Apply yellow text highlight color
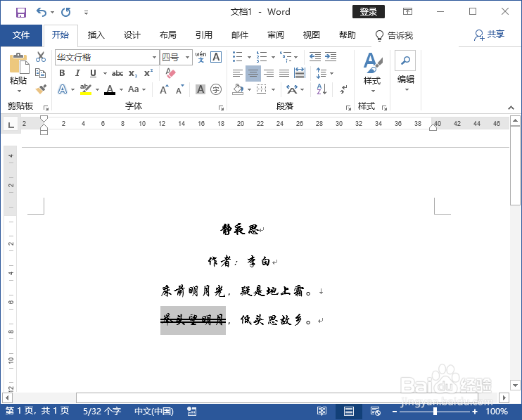 coord(86,89)
